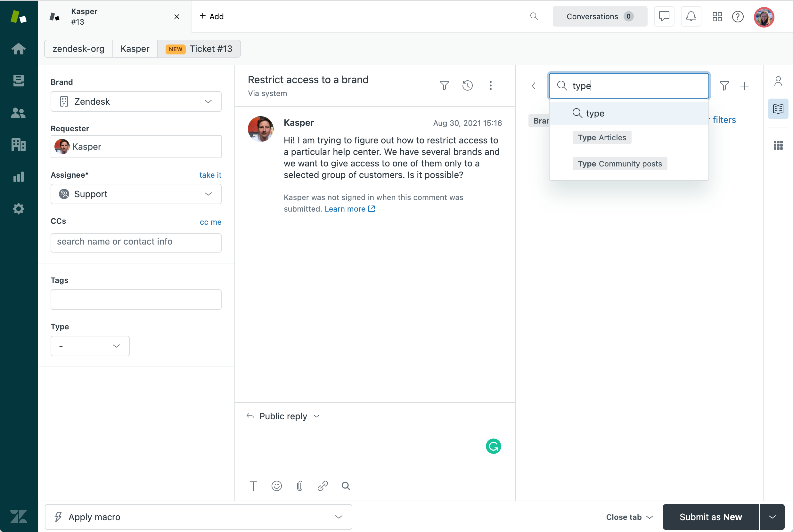Expand the Type dropdown field

[x=89, y=346]
